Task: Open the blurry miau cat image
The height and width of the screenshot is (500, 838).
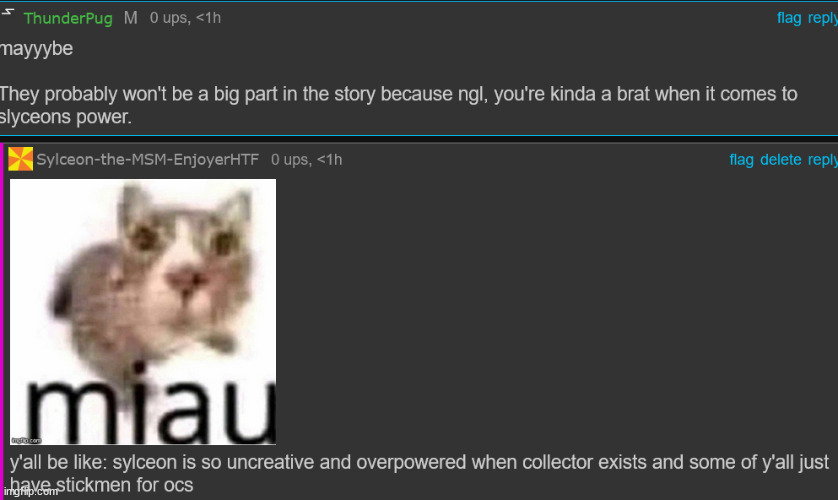Action: click(x=143, y=312)
